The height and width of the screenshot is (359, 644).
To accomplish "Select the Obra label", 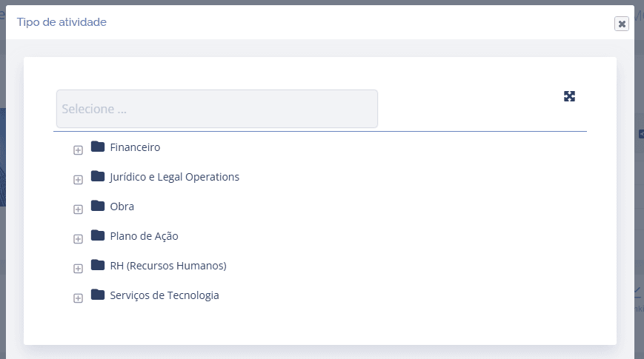I will point(122,207).
